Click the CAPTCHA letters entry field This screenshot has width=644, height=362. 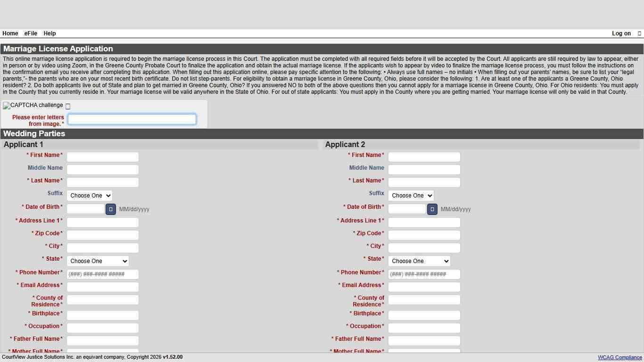(x=132, y=119)
